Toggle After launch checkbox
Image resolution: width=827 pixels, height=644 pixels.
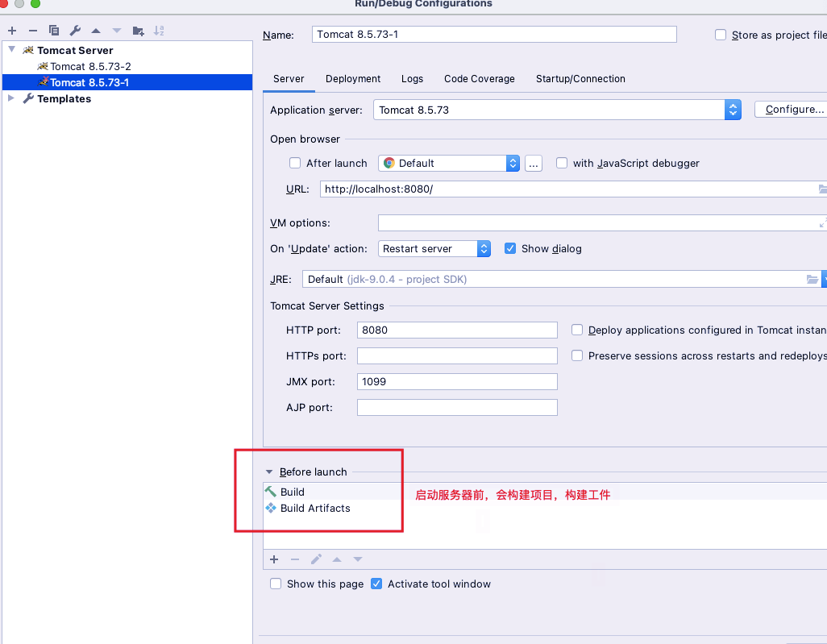[295, 163]
